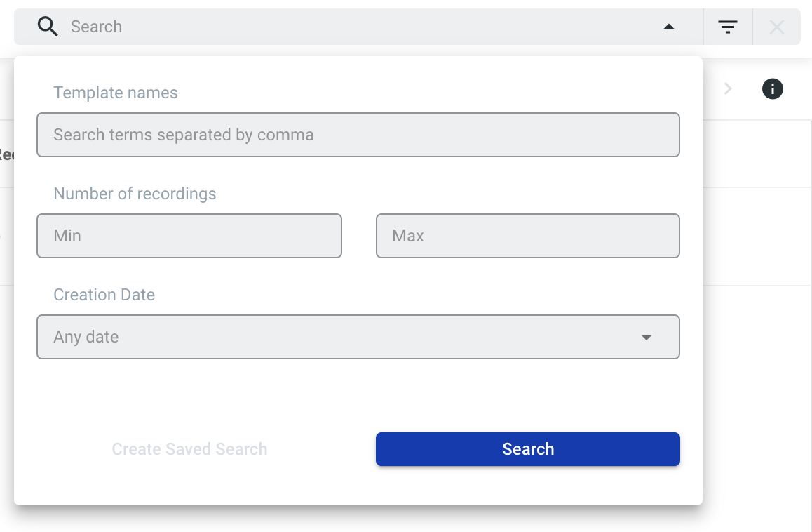Click the 'Creation Date' label
Viewport: 812px width, 532px height.
tap(104, 295)
